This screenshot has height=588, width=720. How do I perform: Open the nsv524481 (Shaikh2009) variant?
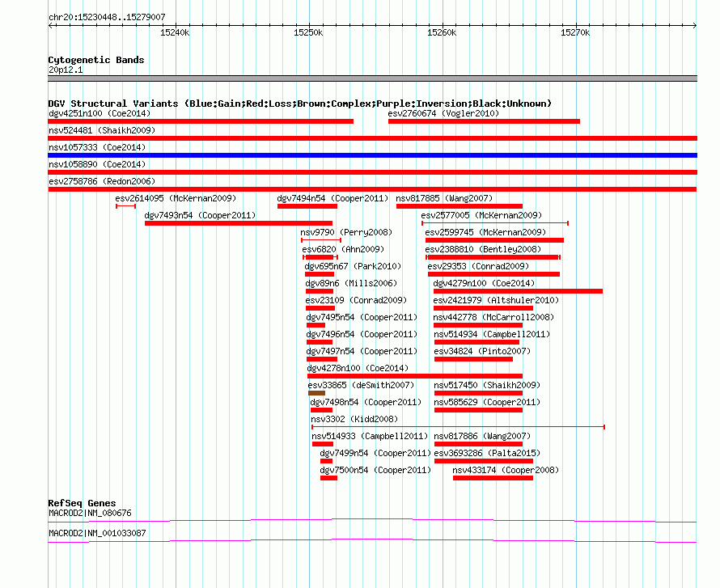(102, 130)
